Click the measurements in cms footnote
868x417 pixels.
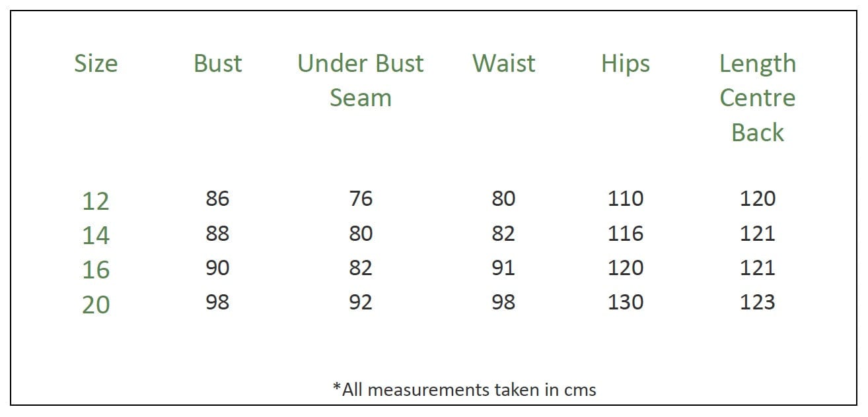(464, 389)
